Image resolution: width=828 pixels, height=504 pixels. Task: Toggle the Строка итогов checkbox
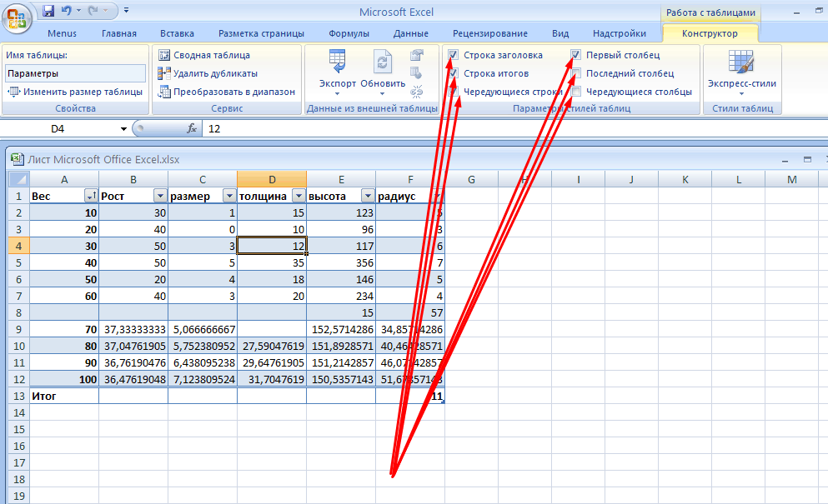[453, 73]
